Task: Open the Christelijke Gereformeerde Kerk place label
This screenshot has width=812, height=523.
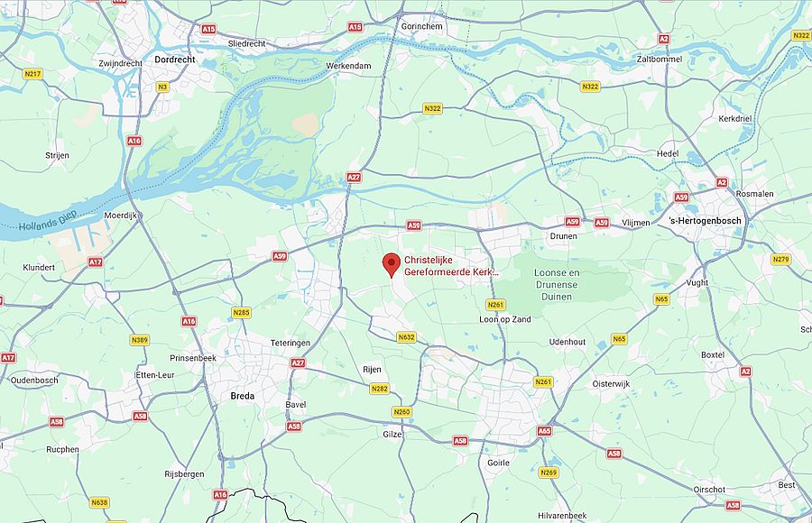Action: click(452, 266)
